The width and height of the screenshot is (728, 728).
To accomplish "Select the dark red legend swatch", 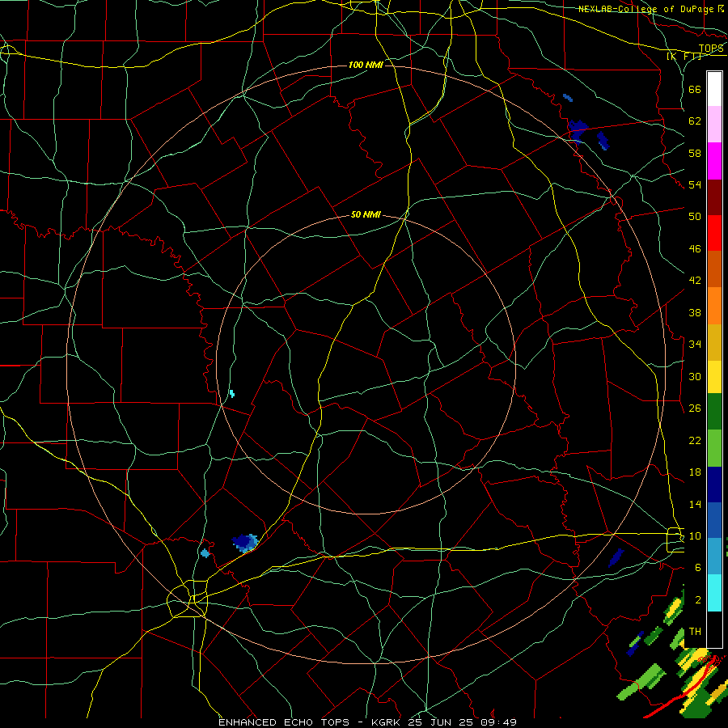I will point(714,197).
